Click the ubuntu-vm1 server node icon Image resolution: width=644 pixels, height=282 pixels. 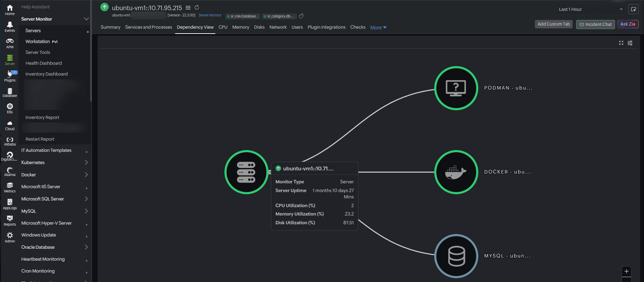pyautogui.click(x=246, y=172)
